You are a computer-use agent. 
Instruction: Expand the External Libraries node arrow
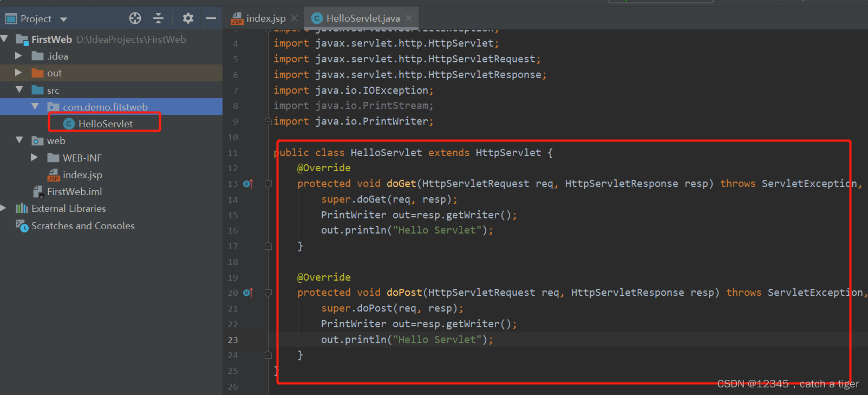tap(4, 208)
